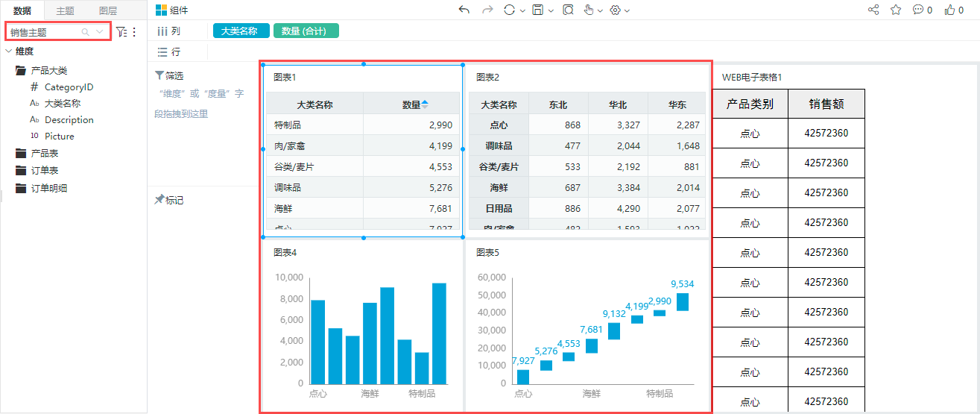Click the 数量 sort arrow in 图表1
The width and height of the screenshot is (980, 414).
425,104
